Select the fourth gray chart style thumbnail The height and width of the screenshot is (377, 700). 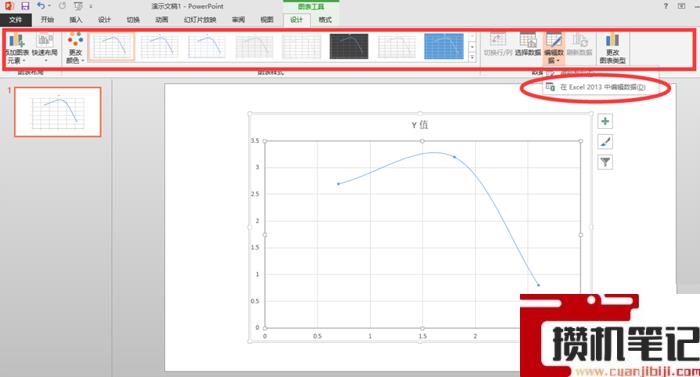tap(254, 46)
